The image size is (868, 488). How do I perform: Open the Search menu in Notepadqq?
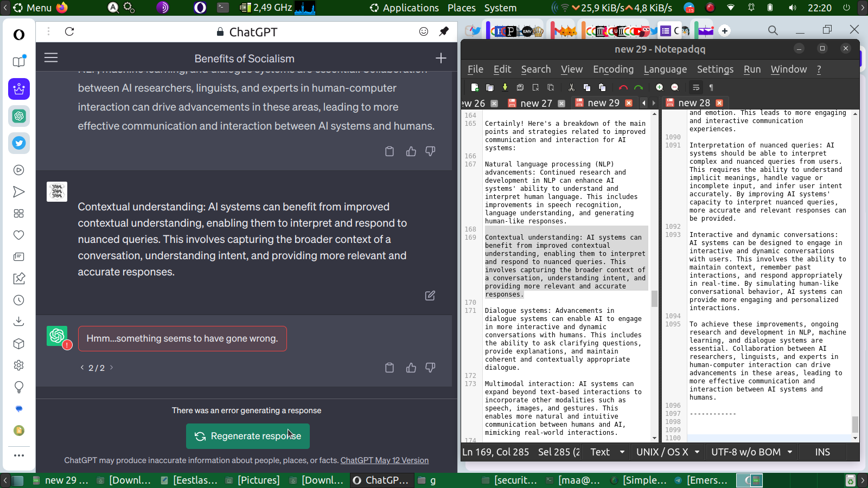pyautogui.click(x=536, y=69)
